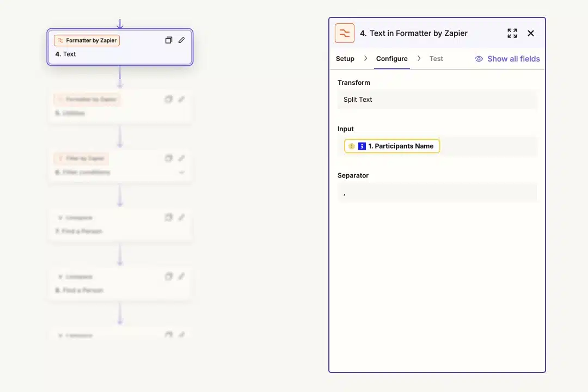Viewport: 588px width, 392px height.
Task: Click the chevron between Configure and Test
Action: [x=419, y=58]
